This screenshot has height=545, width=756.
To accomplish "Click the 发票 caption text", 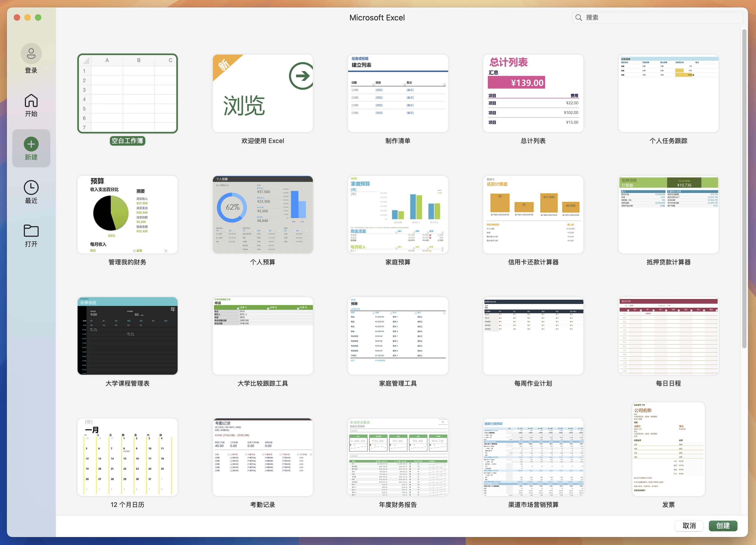I will 668,505.
